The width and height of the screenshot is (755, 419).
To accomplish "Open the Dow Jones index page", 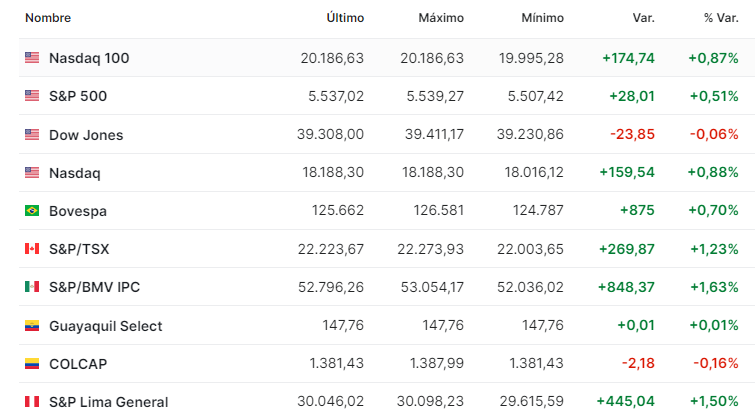I will (x=86, y=135).
